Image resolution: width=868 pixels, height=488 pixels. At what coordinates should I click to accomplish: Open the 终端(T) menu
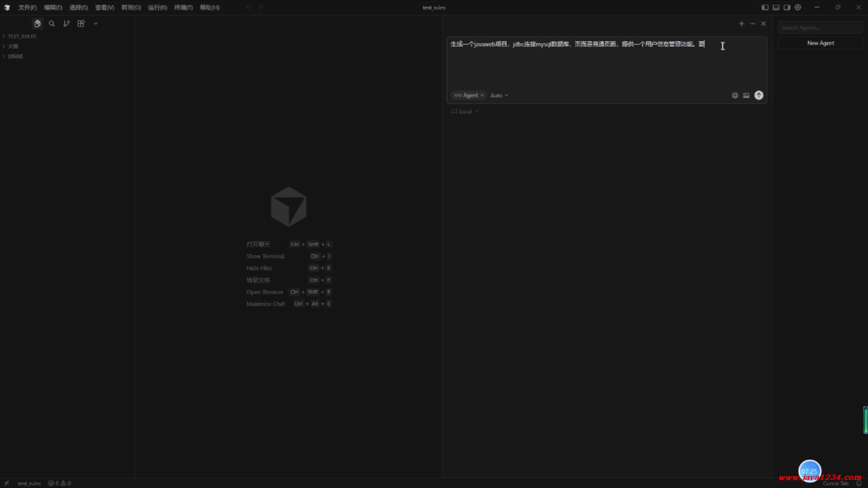point(183,8)
